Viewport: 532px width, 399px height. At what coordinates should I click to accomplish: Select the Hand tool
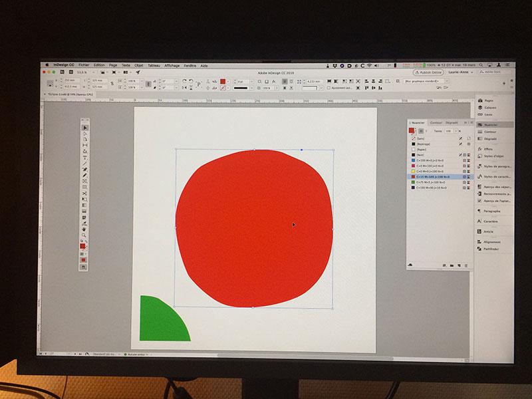tap(84, 228)
